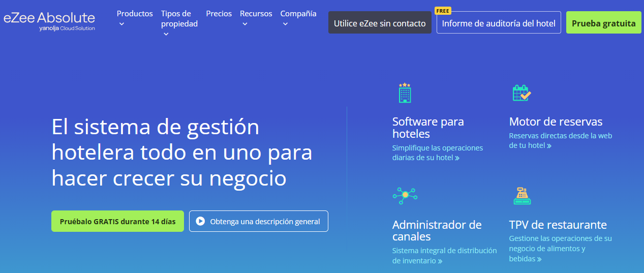Viewport: 644px width, 273px height.
Task: Go to the Precios page
Action: pyautogui.click(x=219, y=14)
